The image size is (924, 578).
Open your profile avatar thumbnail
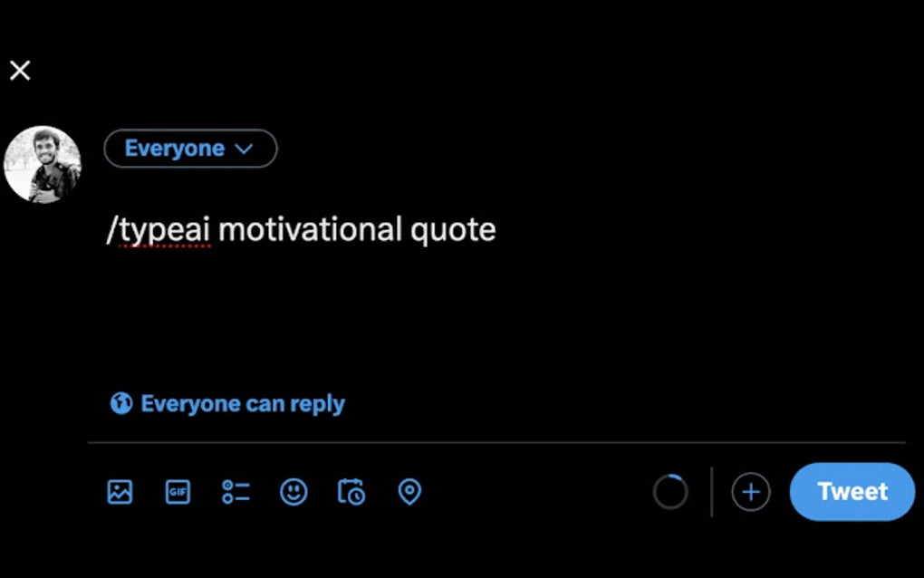coord(43,164)
